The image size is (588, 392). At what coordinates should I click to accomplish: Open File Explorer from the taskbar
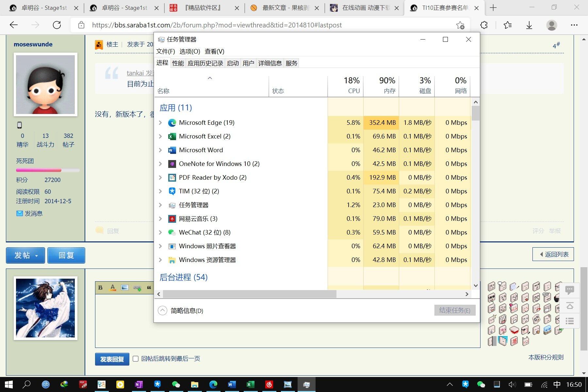(195, 384)
